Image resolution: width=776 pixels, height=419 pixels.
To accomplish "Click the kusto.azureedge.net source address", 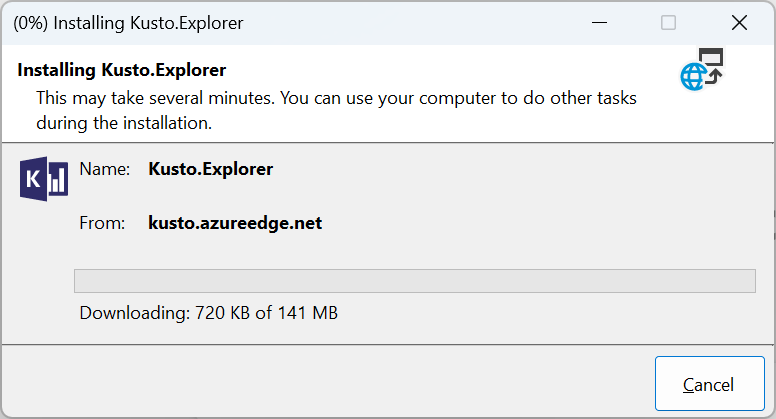I will [x=235, y=223].
